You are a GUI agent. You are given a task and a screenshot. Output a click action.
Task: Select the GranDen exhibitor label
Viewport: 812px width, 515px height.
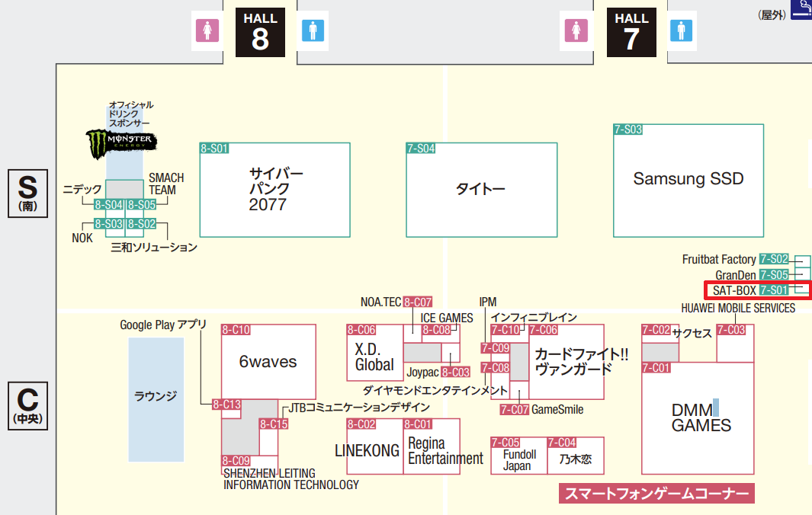click(735, 275)
